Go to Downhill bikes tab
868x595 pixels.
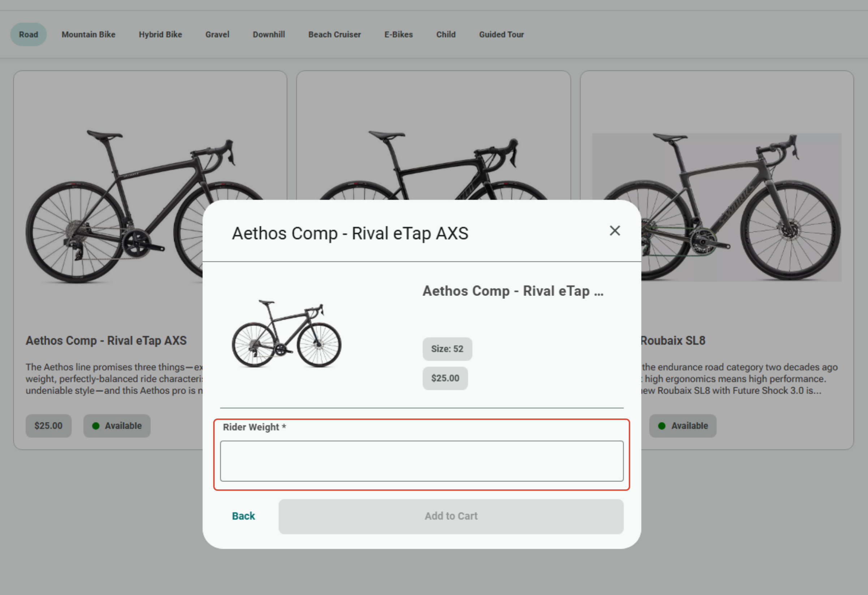268,34
